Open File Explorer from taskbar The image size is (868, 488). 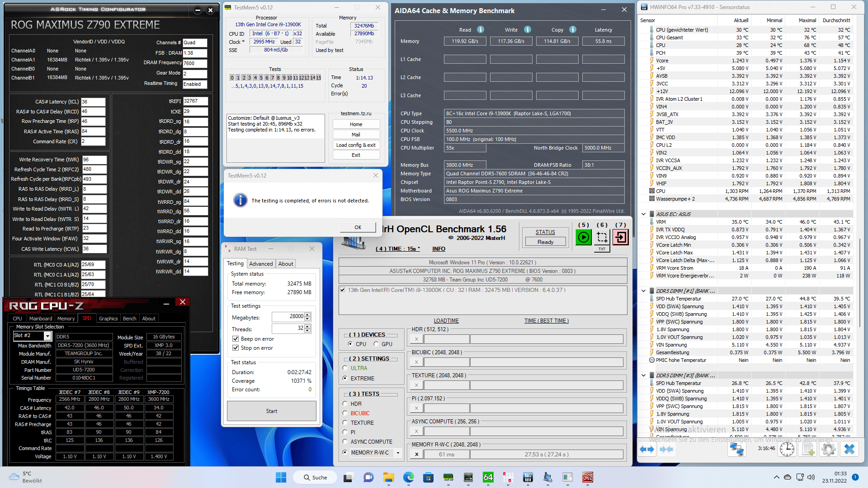(388, 477)
